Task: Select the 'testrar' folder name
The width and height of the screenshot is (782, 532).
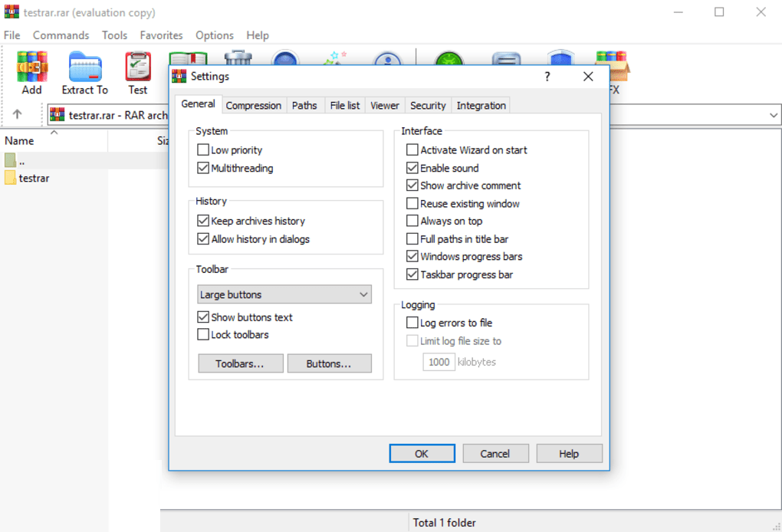Action: [x=34, y=178]
